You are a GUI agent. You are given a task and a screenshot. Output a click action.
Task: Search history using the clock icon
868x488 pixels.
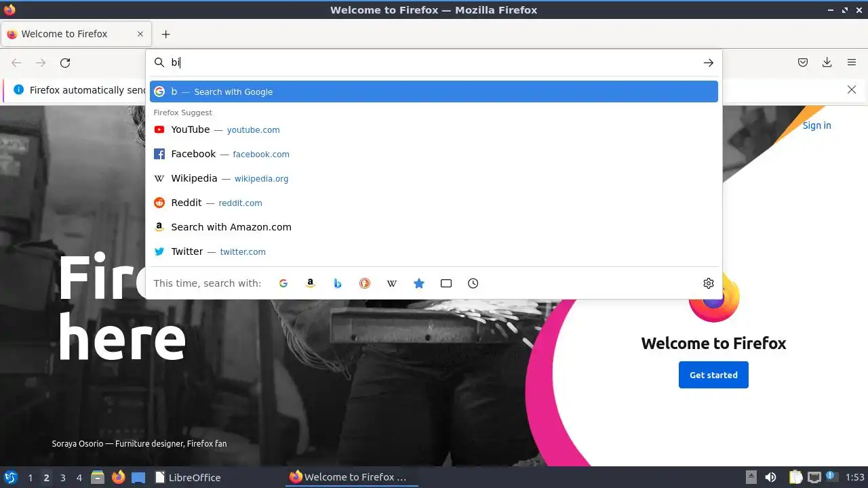tap(473, 283)
